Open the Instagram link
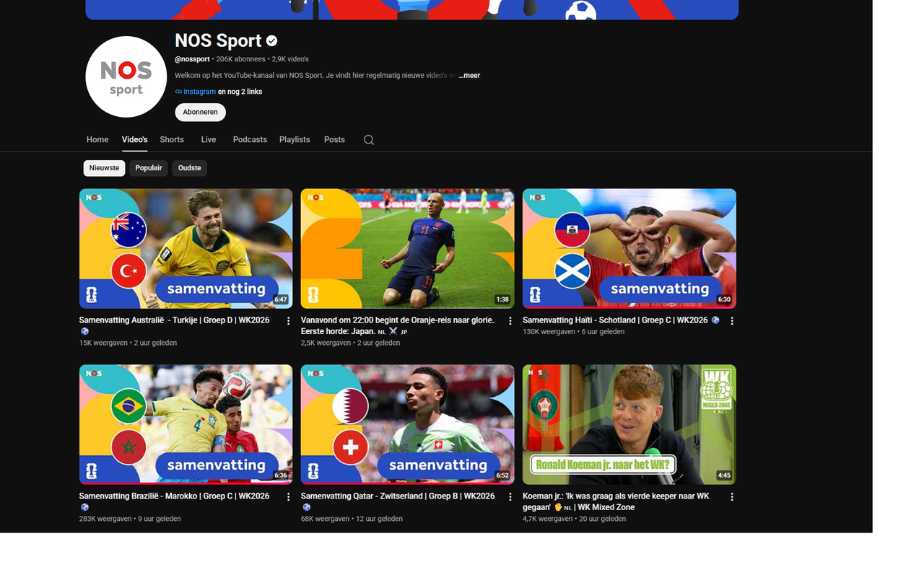 pos(196,92)
